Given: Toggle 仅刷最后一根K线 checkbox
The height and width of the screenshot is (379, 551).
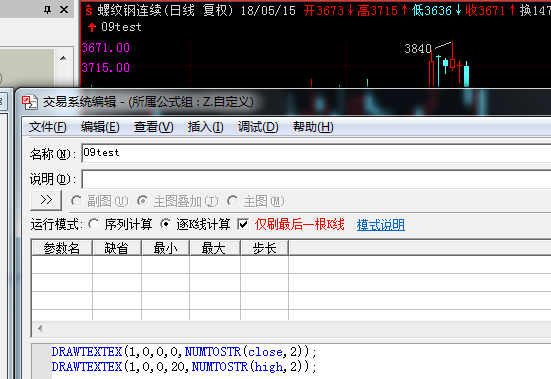Looking at the screenshot, I should click(243, 224).
